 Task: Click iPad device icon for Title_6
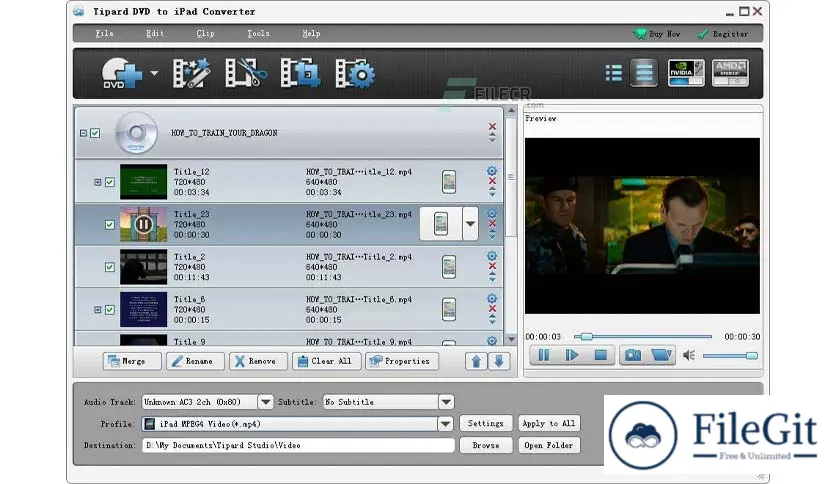coord(449,309)
